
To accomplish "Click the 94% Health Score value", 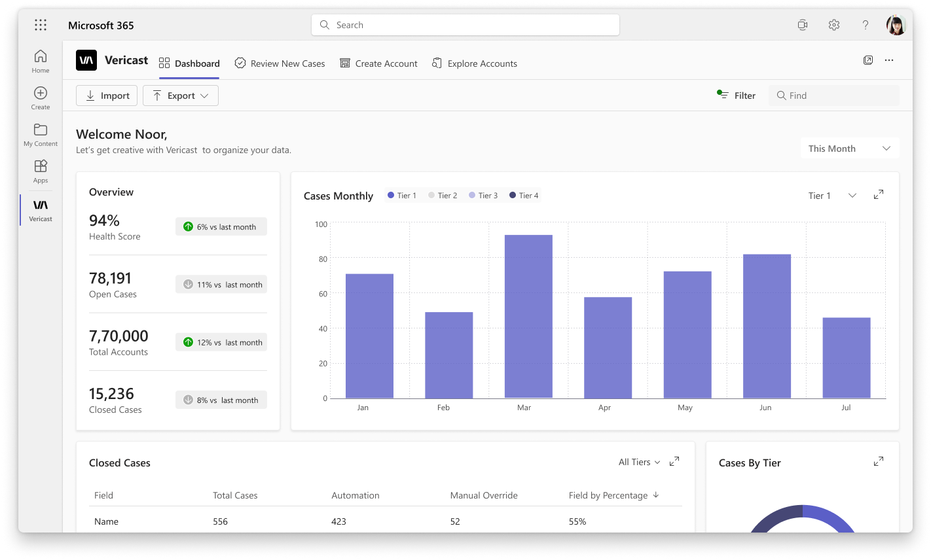I will point(104,220).
